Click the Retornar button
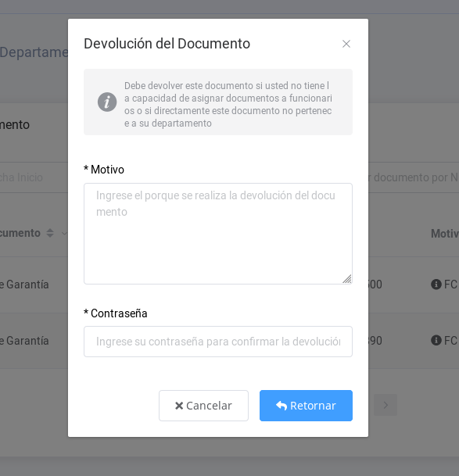459x476 pixels. (306, 406)
